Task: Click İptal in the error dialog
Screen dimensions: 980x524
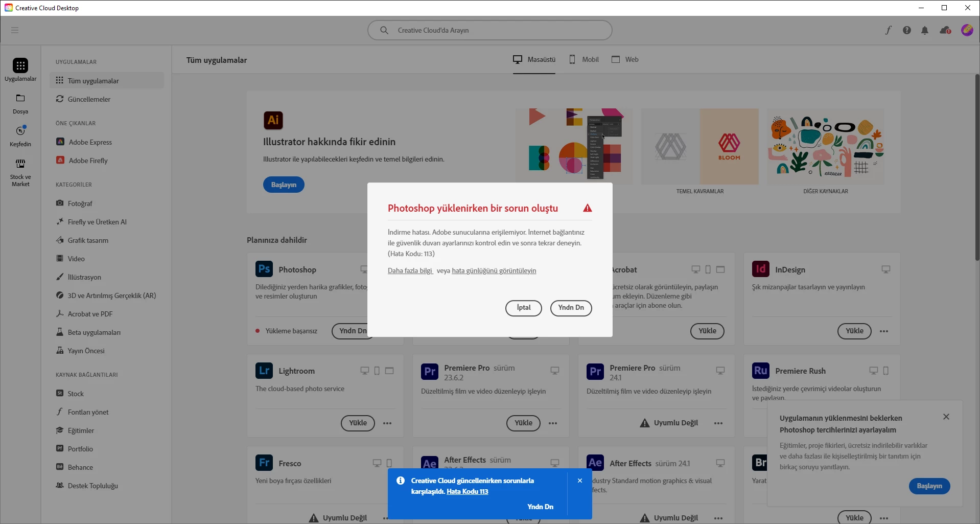Action: (x=523, y=308)
